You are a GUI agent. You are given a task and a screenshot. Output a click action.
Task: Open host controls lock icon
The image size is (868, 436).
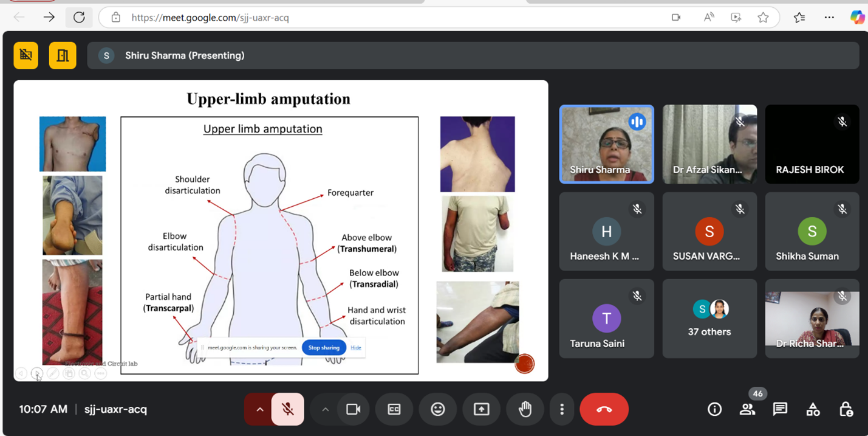pos(846,409)
